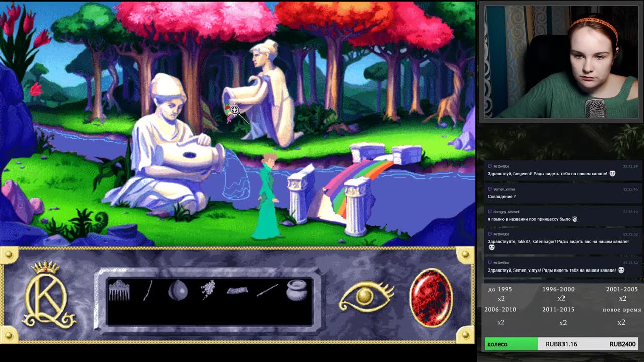Image resolution: width=644 pixels, height=362 pixels.
Task: Click the '1996-2000' category label
Action: (x=558, y=289)
